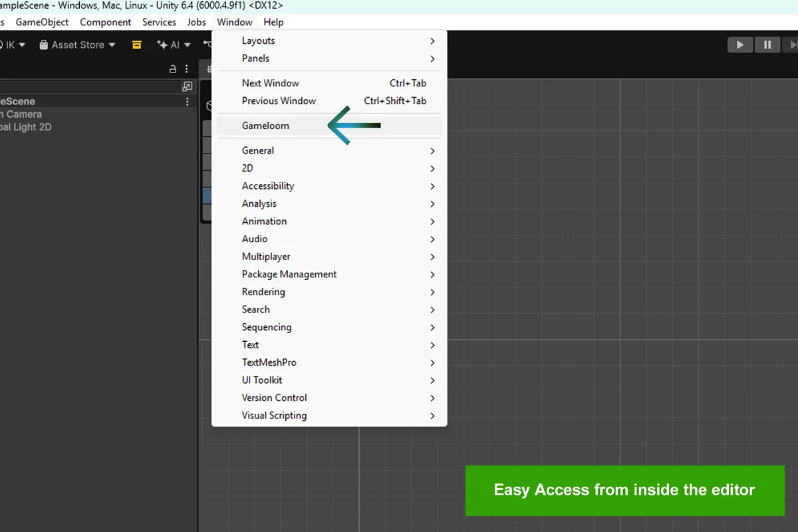
Task: Open the Hierarchy panel options (three dots)
Action: coord(187,68)
